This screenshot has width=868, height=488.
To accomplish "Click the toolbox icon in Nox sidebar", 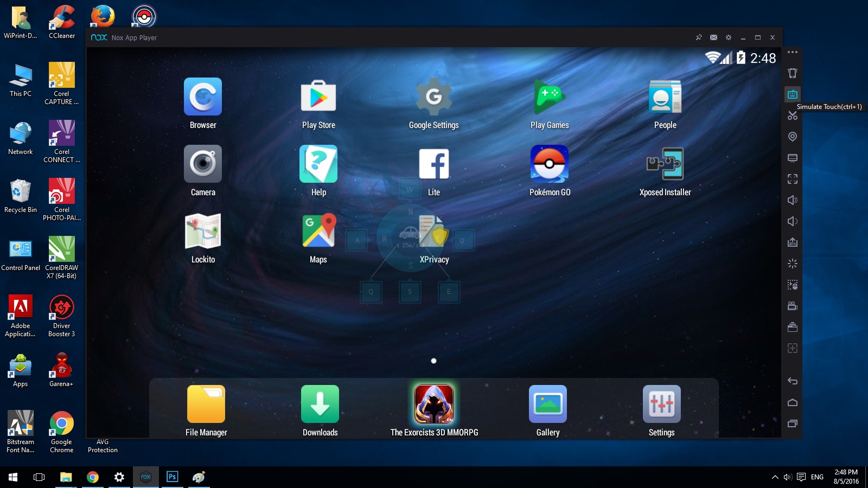I will (793, 327).
